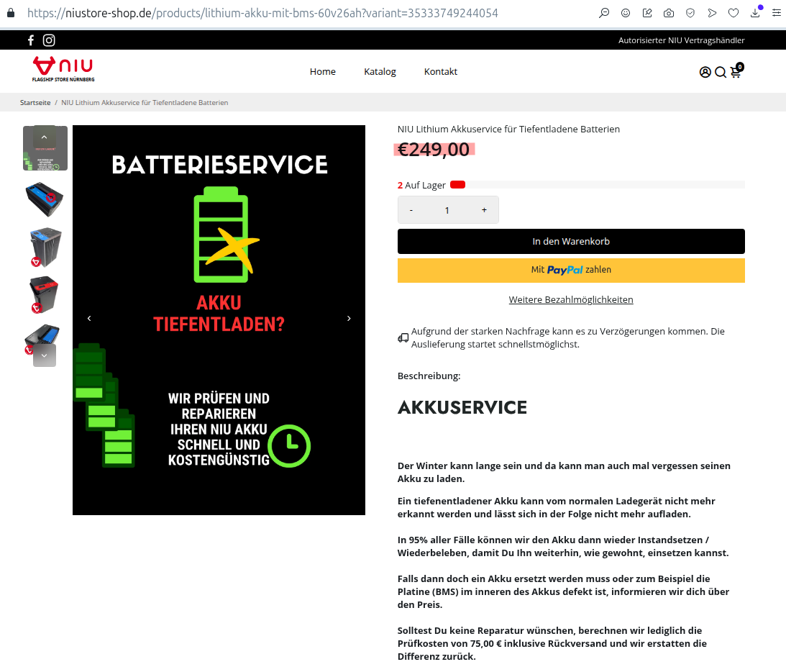Open Weitere Bezahlmöglichkeiten link
The width and height of the screenshot is (786, 672).
571,299
